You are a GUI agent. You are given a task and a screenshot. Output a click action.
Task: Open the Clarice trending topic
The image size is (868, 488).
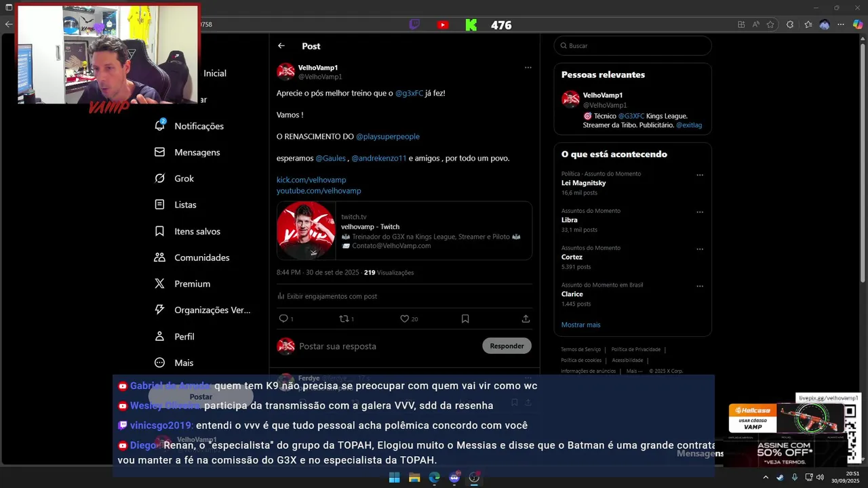coord(572,294)
